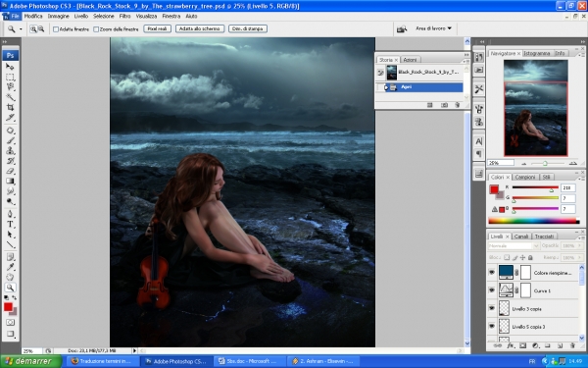
Task: Select the Eyedropper tool
Action: point(10,267)
